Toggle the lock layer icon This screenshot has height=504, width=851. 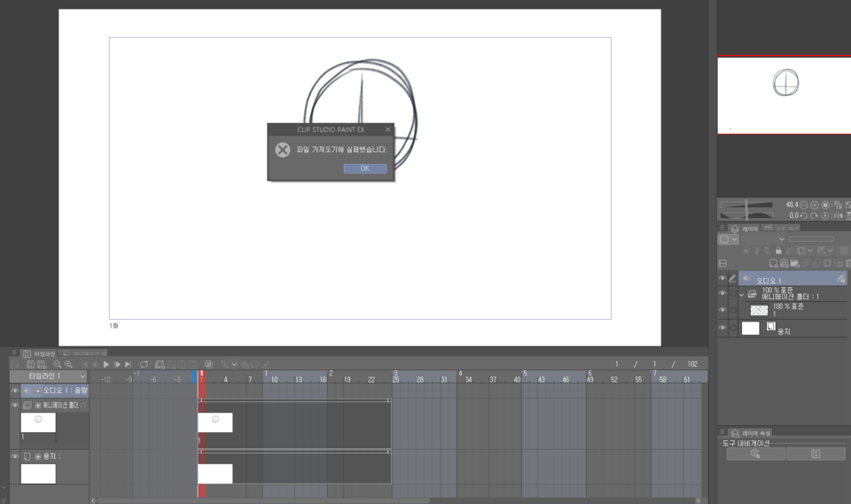coord(779,251)
